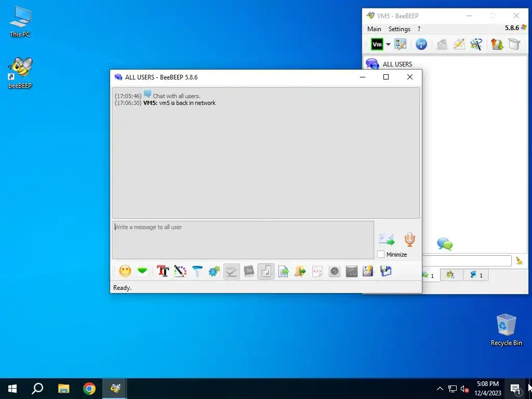The width and height of the screenshot is (532, 399).
Task: Click the grayed-out envelope icon in VM5 toolbar
Action: coord(442,45)
